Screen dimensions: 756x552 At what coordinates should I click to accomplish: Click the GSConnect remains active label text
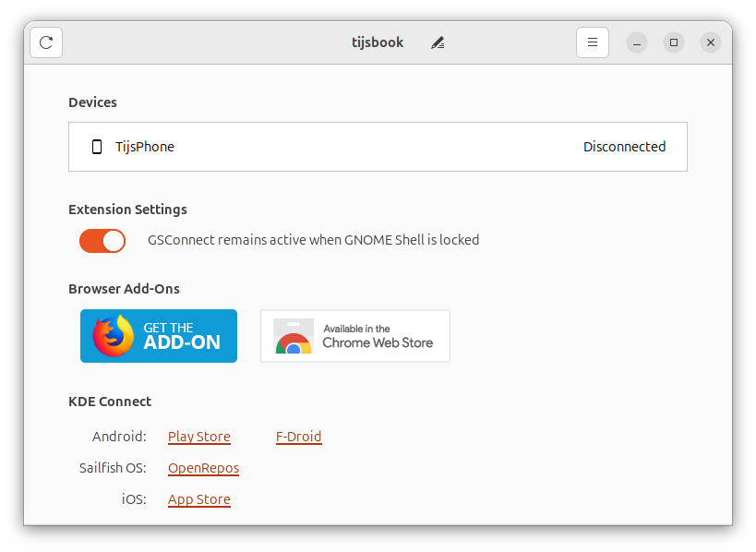313,240
